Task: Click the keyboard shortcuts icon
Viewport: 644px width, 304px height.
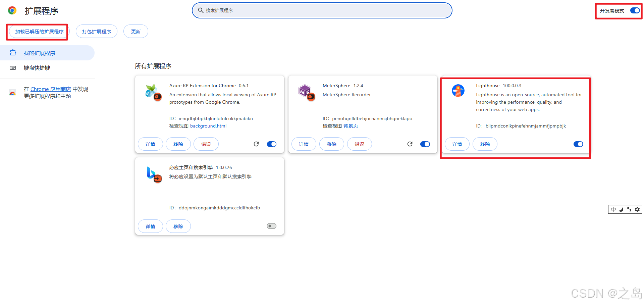Action: (x=13, y=68)
